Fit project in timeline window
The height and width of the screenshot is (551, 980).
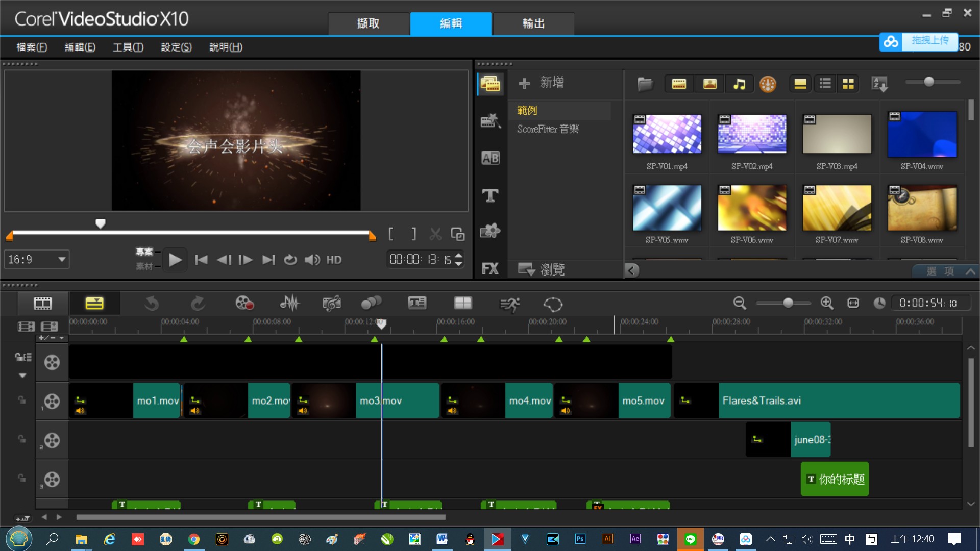click(x=853, y=304)
